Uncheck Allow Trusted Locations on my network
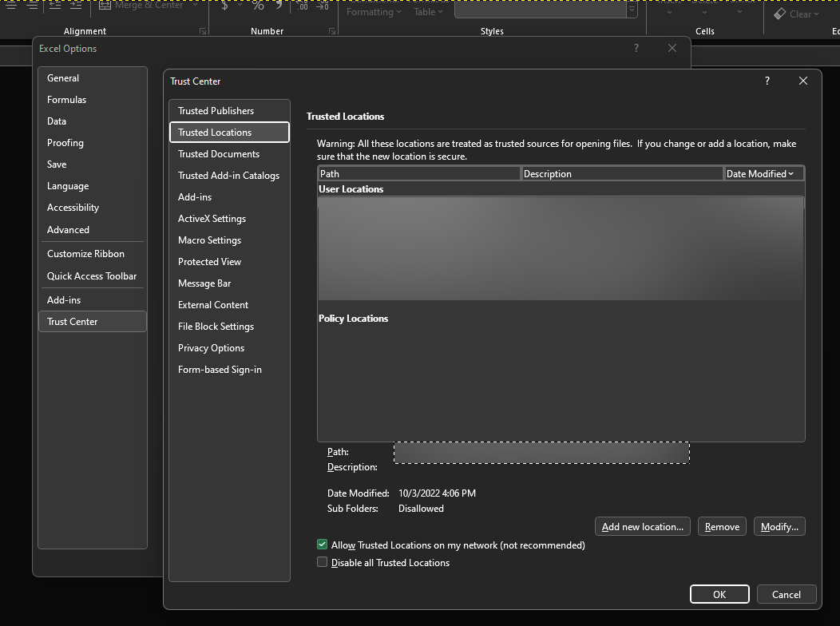Viewport: 840px width, 626px height. [x=323, y=545]
